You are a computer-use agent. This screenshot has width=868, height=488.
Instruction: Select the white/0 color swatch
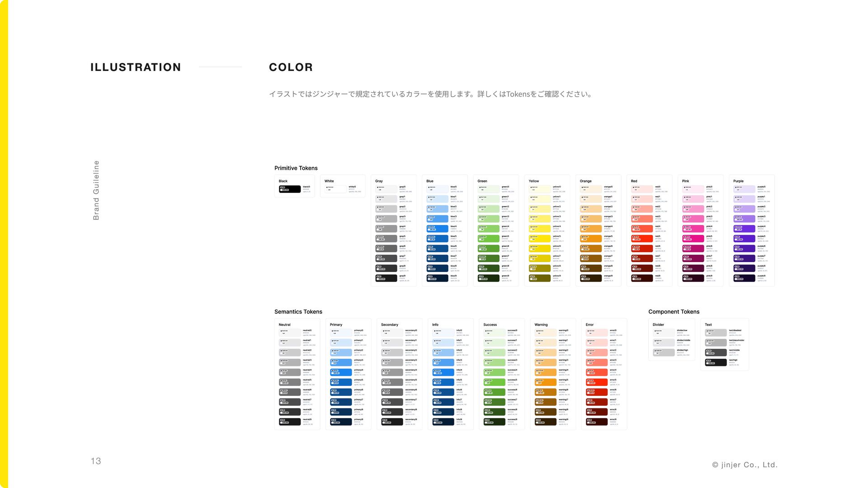[335, 189]
